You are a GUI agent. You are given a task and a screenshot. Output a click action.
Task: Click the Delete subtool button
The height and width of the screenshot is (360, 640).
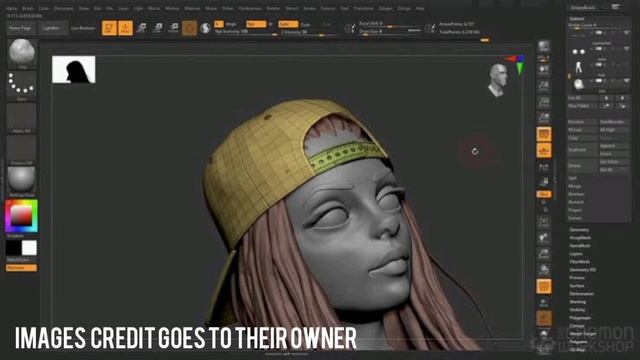click(582, 166)
